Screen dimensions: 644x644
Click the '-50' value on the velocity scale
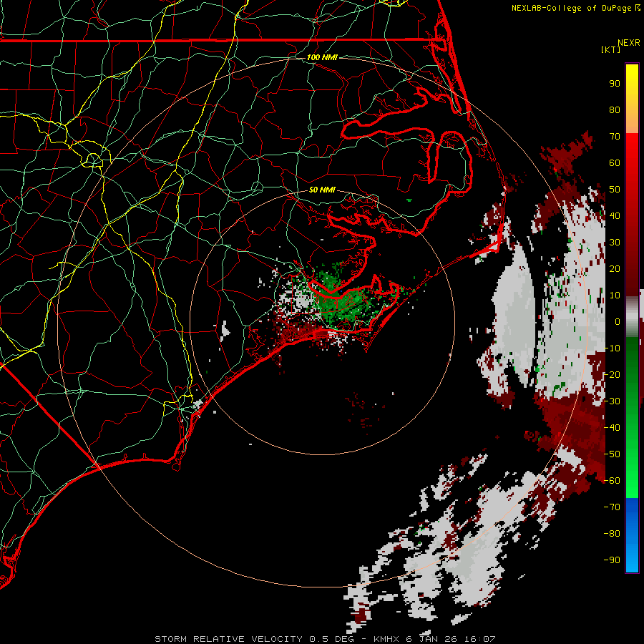(612, 454)
